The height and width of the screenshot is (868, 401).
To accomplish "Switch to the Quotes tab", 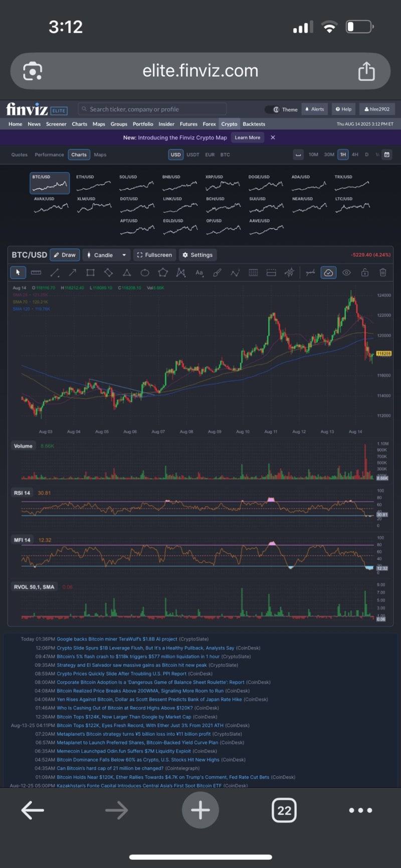I will [x=20, y=155].
